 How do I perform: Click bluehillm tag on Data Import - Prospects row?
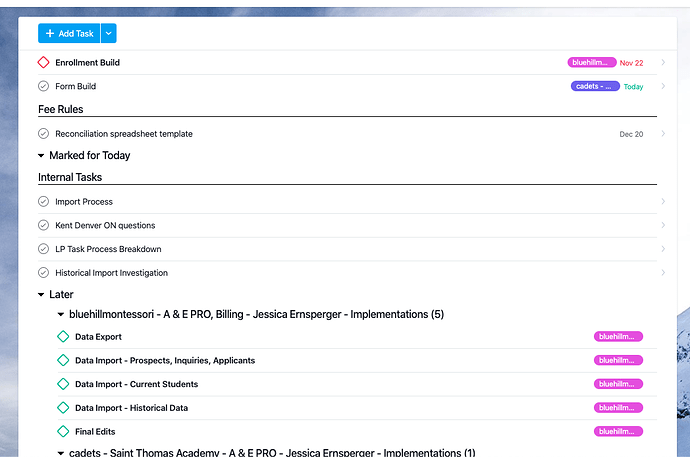(618, 360)
